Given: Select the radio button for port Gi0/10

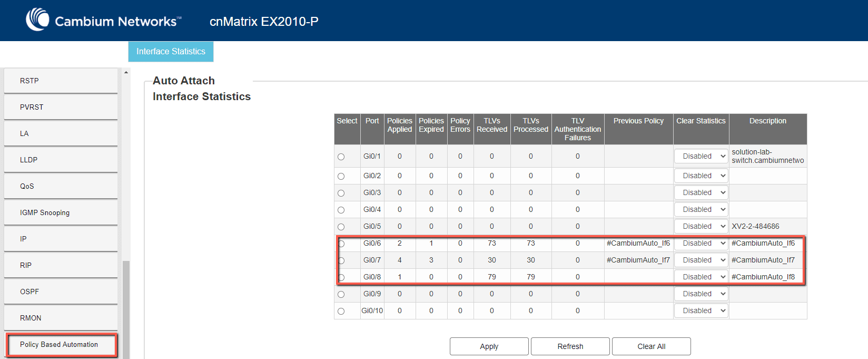Looking at the screenshot, I should [x=341, y=311].
